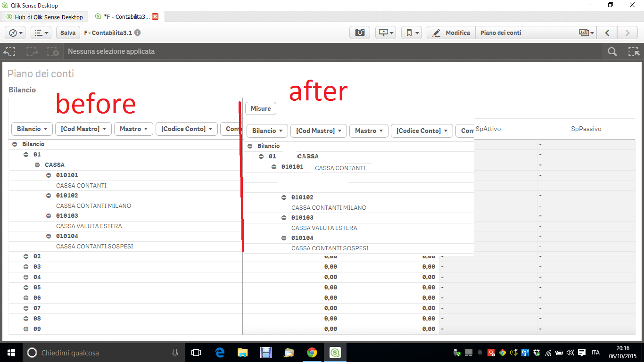Open the [Codice Conto] dropdown in the left table
The height and width of the screenshot is (362, 644).
tap(187, 129)
